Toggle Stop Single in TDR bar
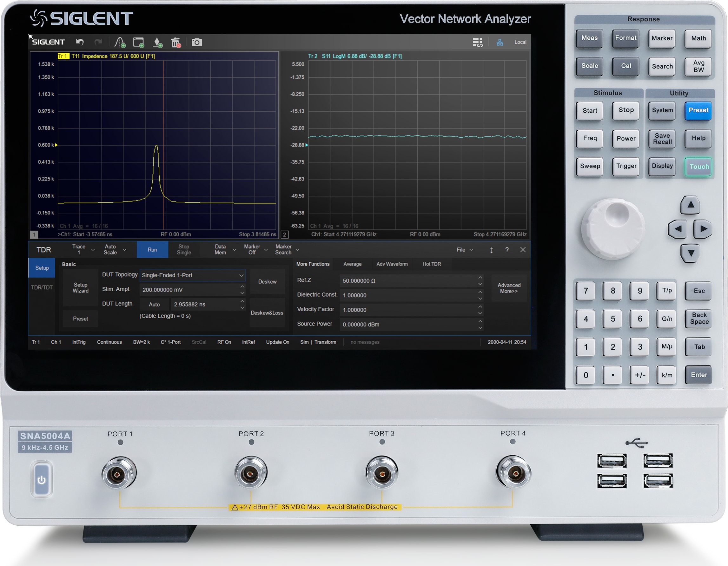 coord(184,250)
